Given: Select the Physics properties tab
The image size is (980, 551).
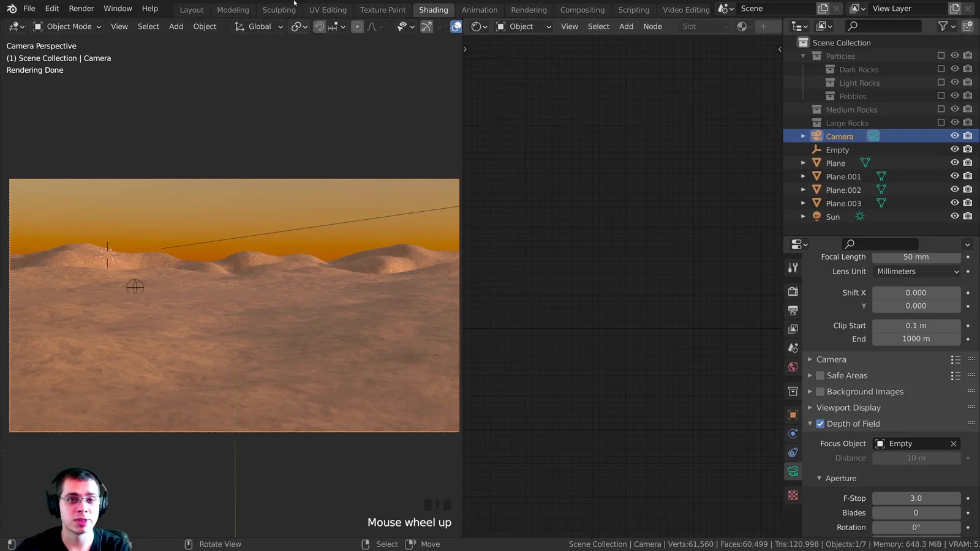Looking at the screenshot, I should pyautogui.click(x=793, y=452).
